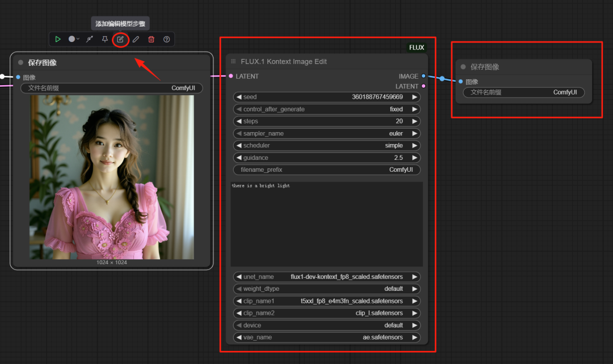Click the bypass node icon
613x364 pixels.
90,39
